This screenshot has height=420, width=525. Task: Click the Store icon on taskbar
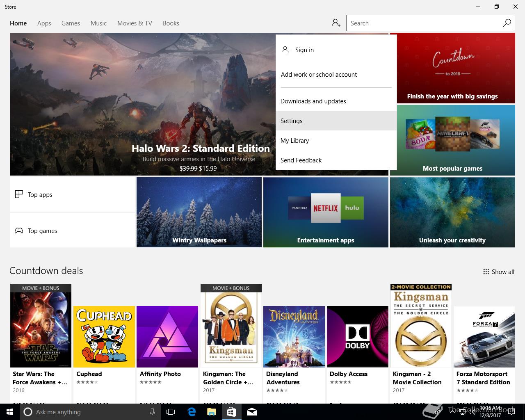click(231, 412)
